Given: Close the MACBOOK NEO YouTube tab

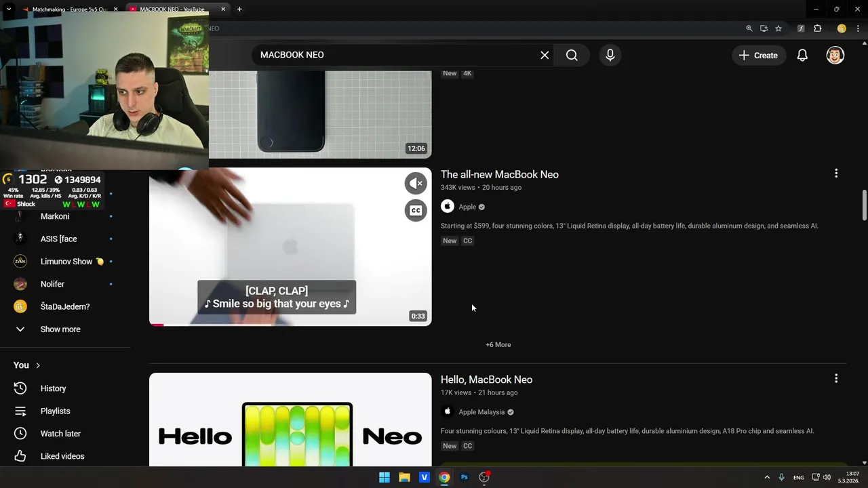Looking at the screenshot, I should (x=222, y=9).
